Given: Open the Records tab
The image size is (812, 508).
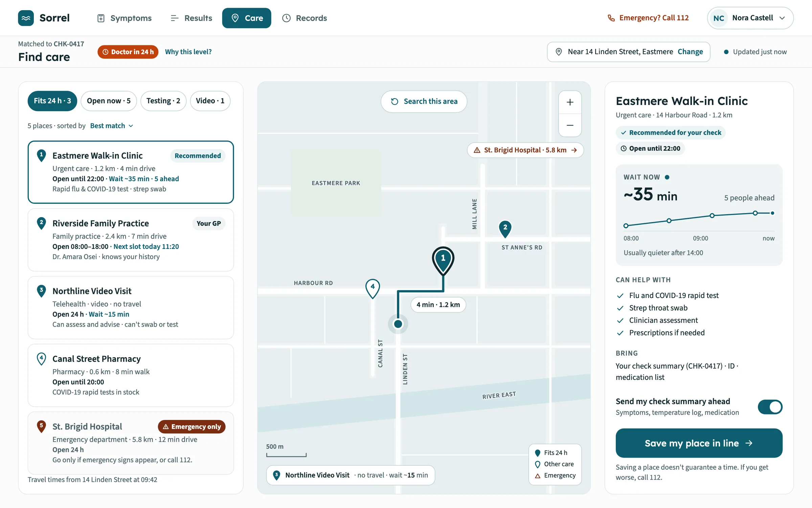Looking at the screenshot, I should (x=304, y=18).
